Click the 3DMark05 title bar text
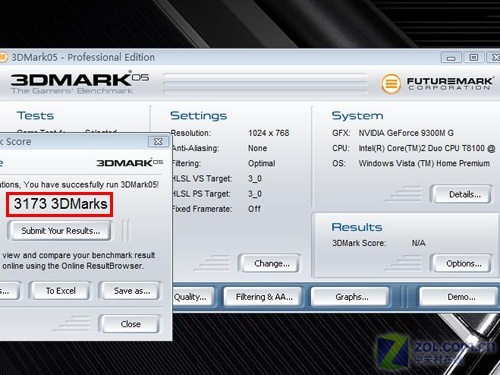This screenshot has width=500, height=375. click(x=83, y=57)
